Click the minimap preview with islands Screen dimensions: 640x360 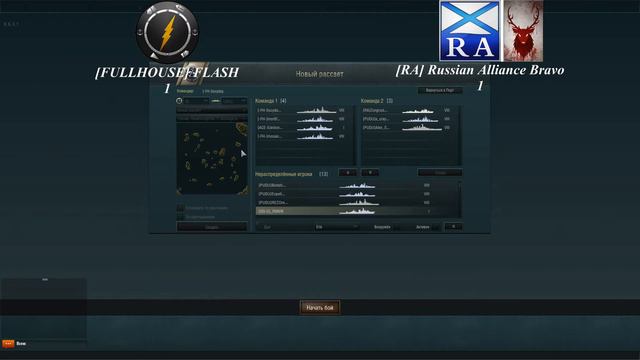[x=212, y=159]
